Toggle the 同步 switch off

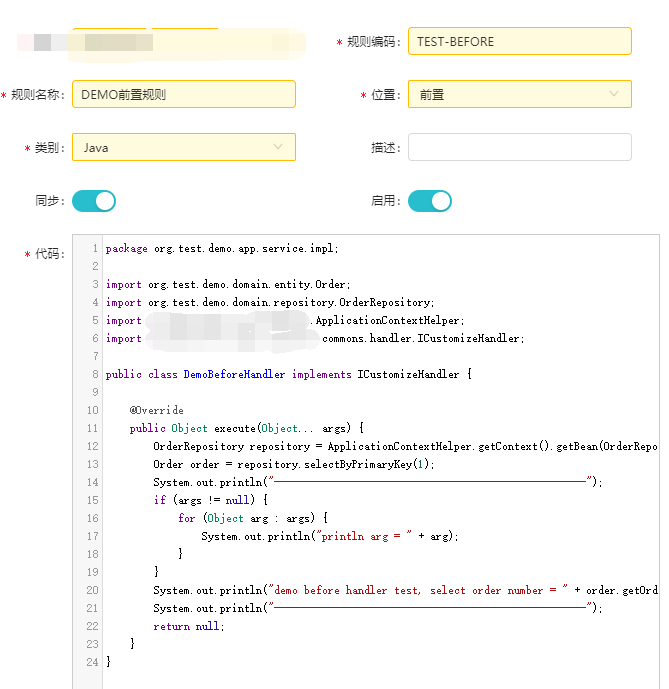point(94,201)
